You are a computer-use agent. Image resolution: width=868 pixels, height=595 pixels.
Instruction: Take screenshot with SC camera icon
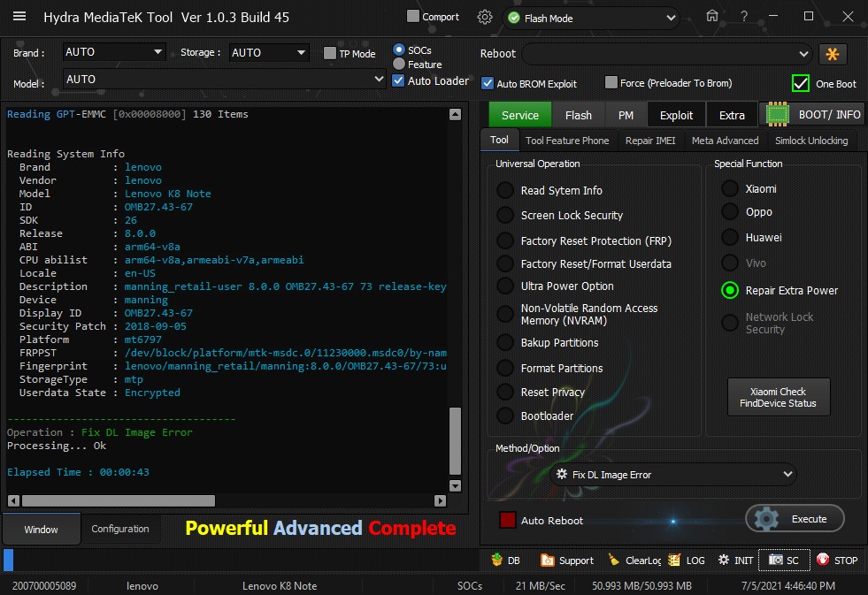tap(776, 561)
